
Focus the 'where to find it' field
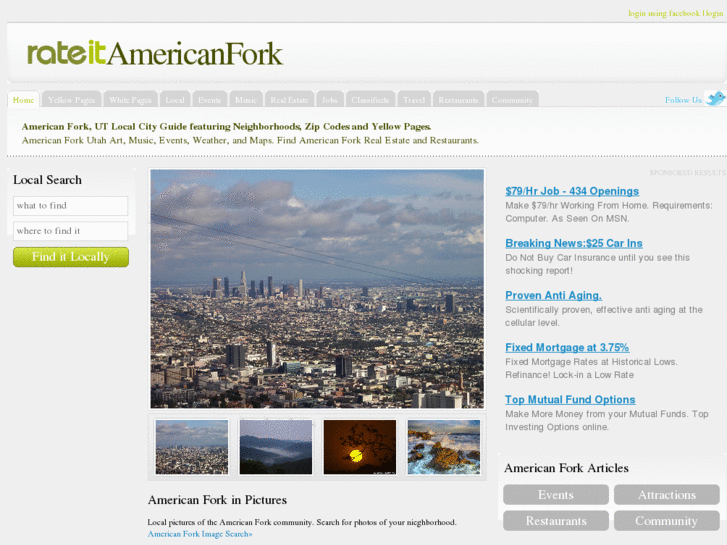click(x=70, y=231)
